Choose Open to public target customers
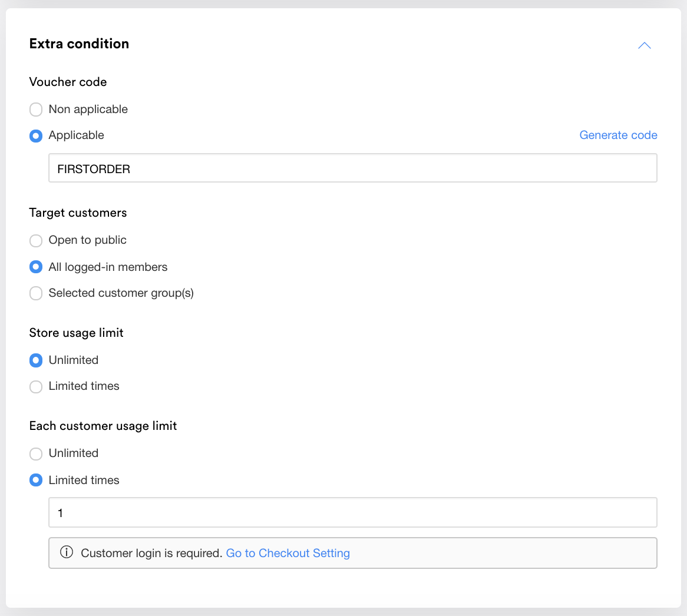 pos(36,240)
